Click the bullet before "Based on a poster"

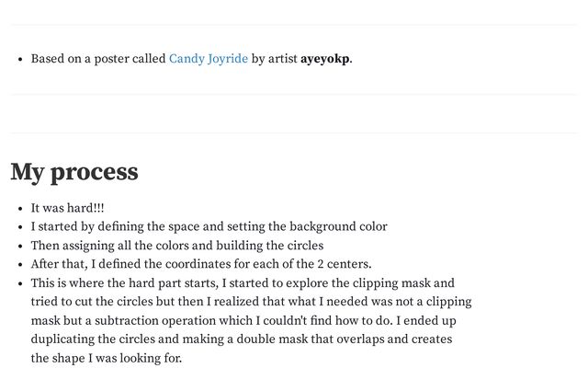pyautogui.click(x=20, y=60)
